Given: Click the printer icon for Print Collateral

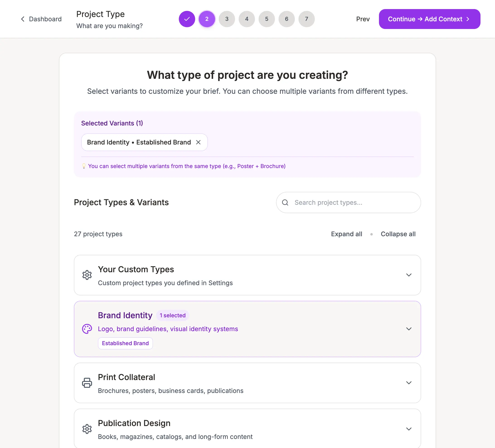Looking at the screenshot, I should coord(87,383).
